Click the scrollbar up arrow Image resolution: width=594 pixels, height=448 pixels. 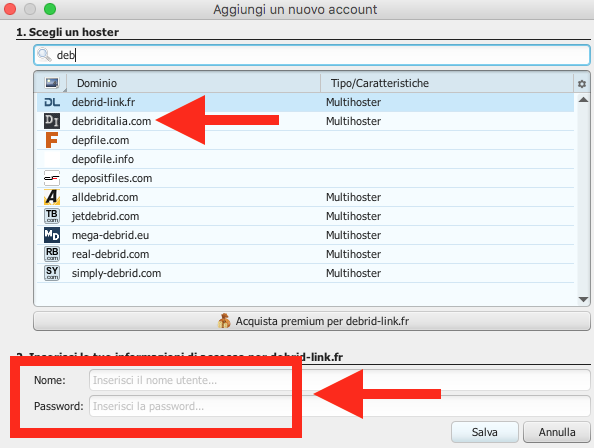(x=583, y=100)
